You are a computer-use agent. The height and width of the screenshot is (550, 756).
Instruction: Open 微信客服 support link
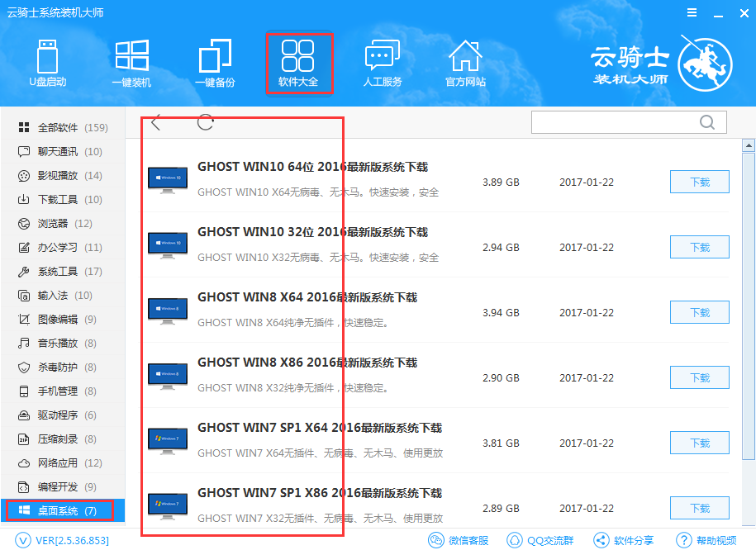(459, 540)
